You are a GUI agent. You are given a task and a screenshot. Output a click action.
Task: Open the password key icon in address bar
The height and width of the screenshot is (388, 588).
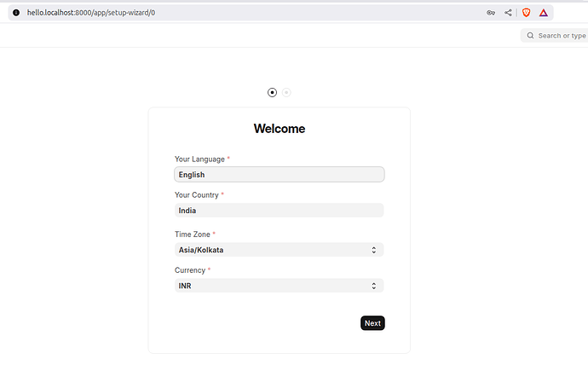click(492, 13)
